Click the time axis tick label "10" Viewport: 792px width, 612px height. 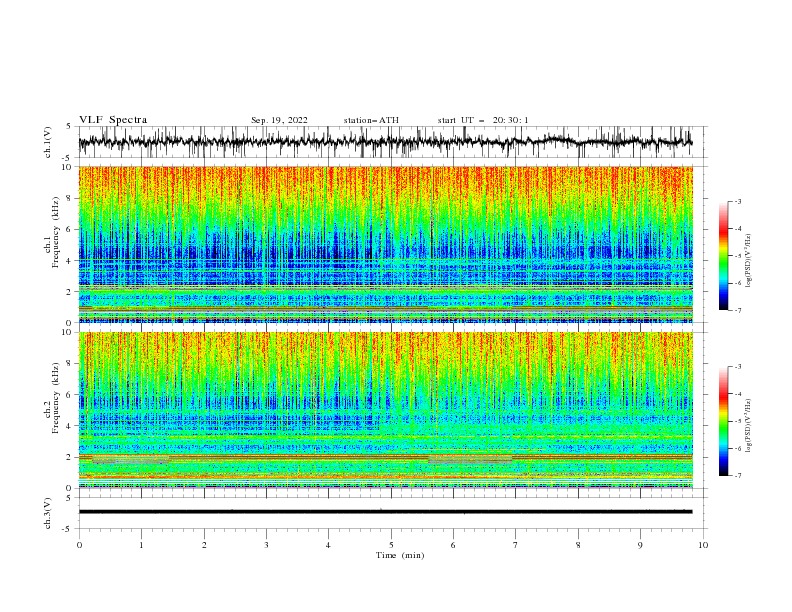click(x=703, y=545)
